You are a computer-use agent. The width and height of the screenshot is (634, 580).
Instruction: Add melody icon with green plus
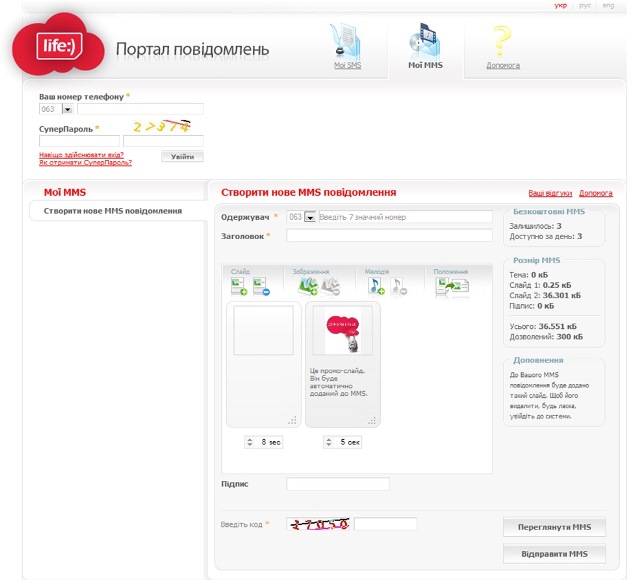[376, 286]
